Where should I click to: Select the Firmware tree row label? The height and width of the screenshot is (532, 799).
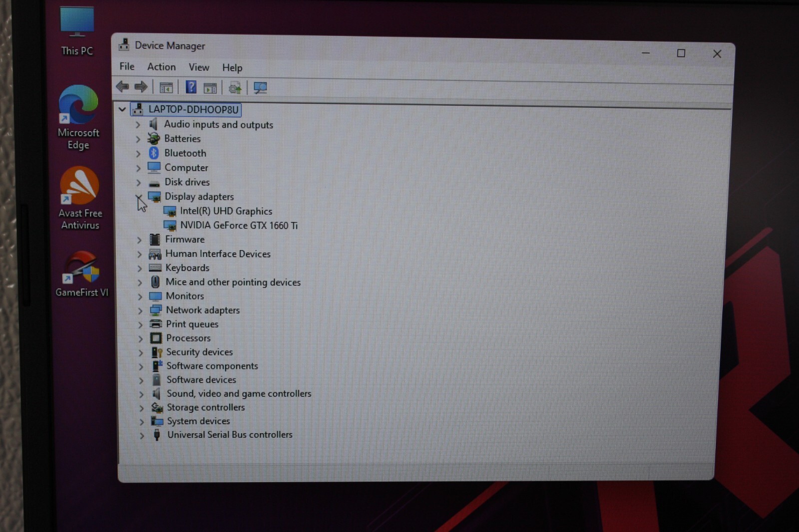pyautogui.click(x=185, y=240)
